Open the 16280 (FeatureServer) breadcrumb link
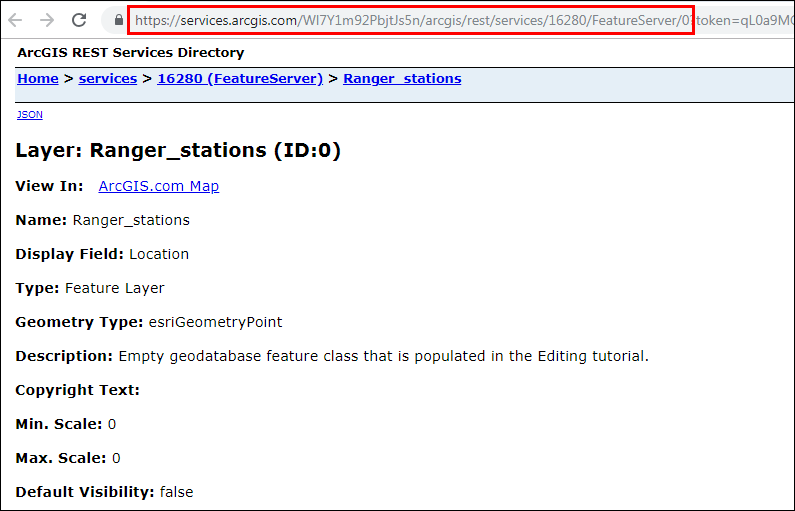 (x=240, y=79)
